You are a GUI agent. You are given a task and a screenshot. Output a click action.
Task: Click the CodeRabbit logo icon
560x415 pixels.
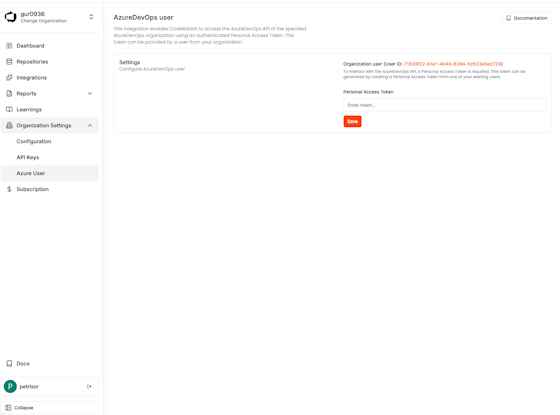(10, 17)
